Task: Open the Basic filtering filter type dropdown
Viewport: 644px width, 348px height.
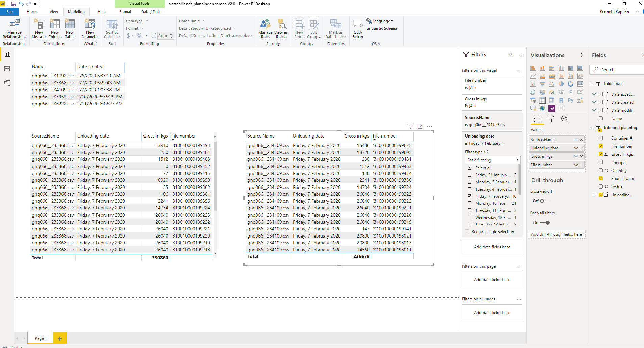Action: [492, 160]
